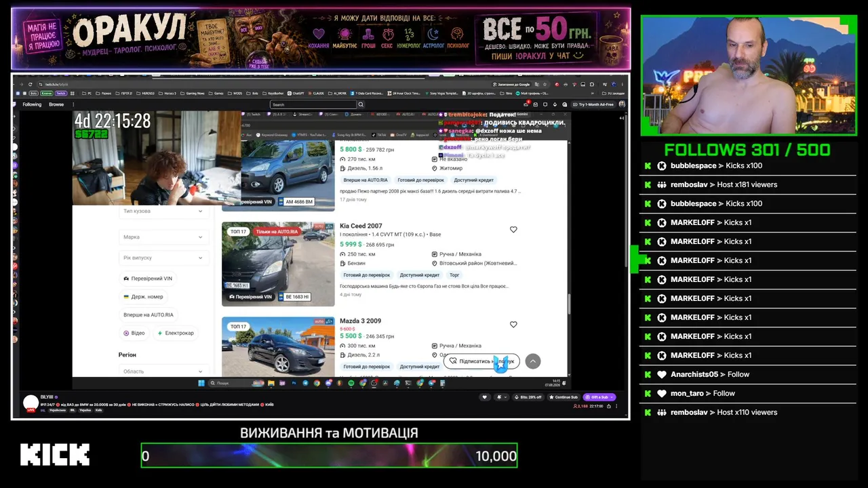Click the remboslav Host x110 viewers row
Image resolution: width=868 pixels, height=488 pixels.
pos(747,412)
